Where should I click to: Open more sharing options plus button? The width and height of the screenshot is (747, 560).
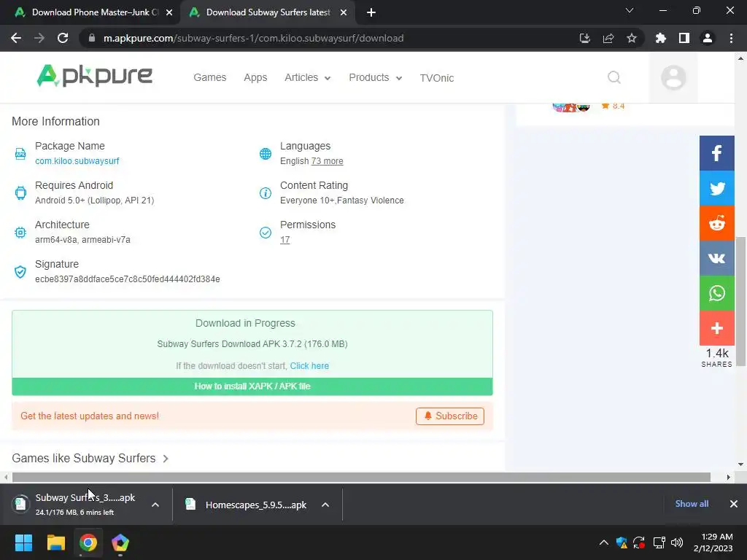click(x=716, y=328)
